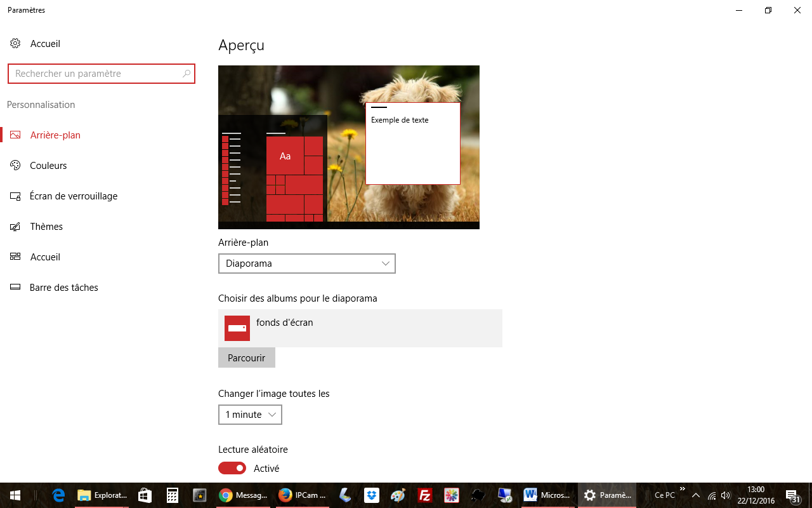Viewport: 812px width, 508px height.
Task: Click the Accueil gear icon at top
Action: pyautogui.click(x=15, y=44)
